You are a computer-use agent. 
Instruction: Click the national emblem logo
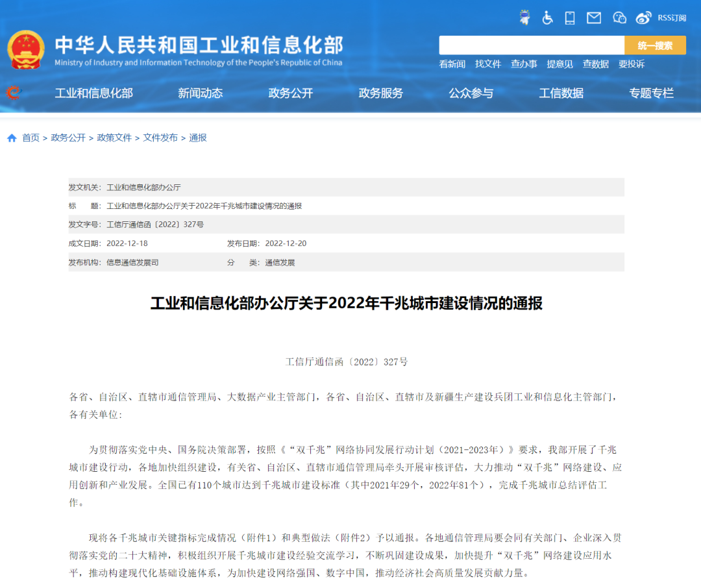(x=26, y=50)
